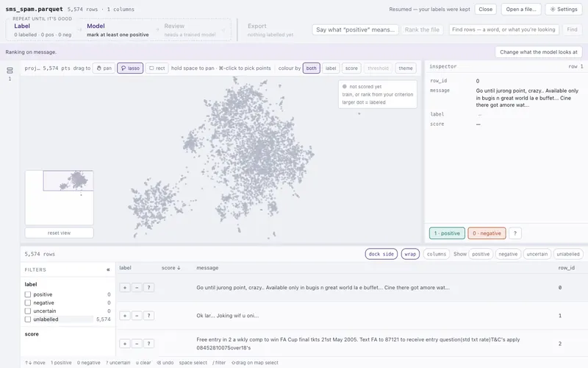Click the row_id column header
This screenshot has width=588, height=368.
click(566, 268)
